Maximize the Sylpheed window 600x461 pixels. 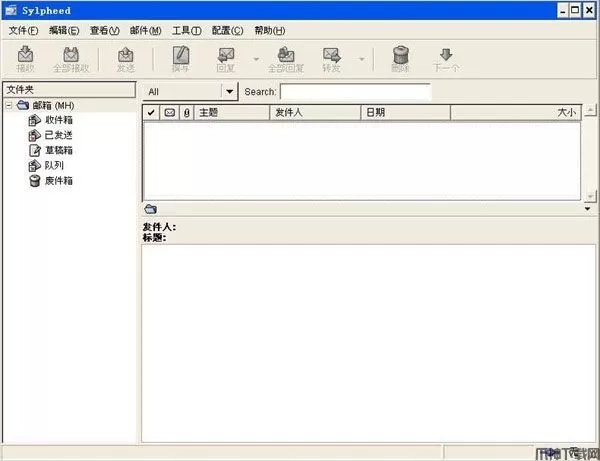tap(575, 10)
